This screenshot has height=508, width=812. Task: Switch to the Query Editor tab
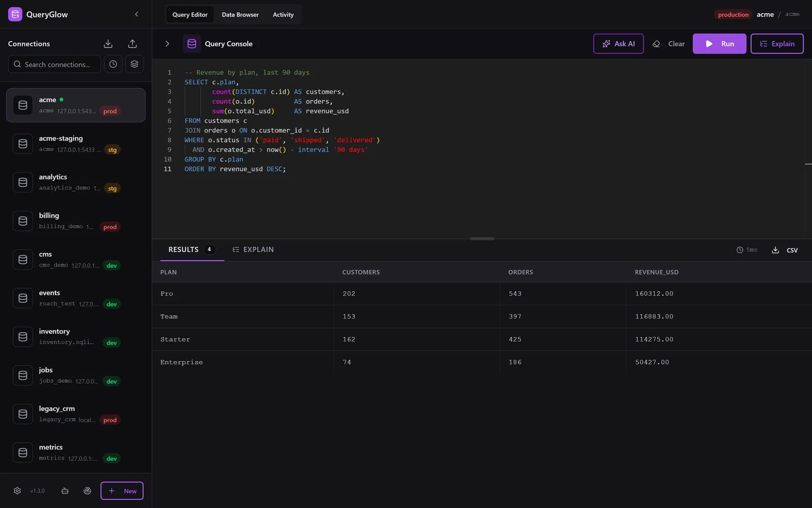pyautogui.click(x=190, y=15)
